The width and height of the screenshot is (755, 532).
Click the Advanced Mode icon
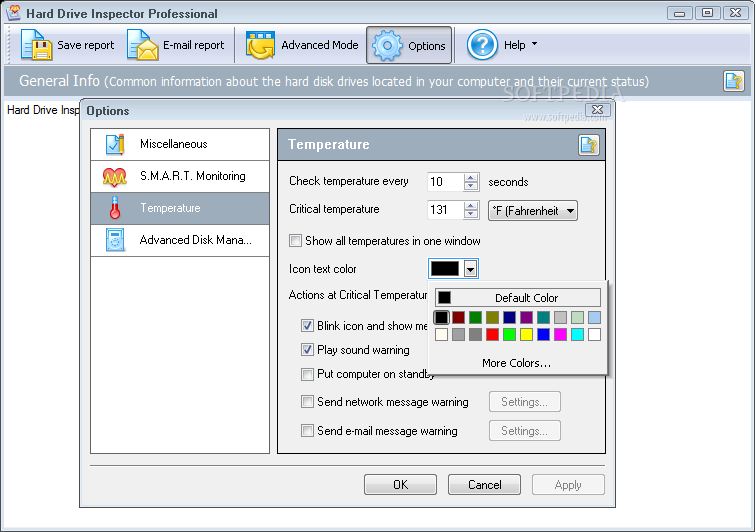point(260,45)
